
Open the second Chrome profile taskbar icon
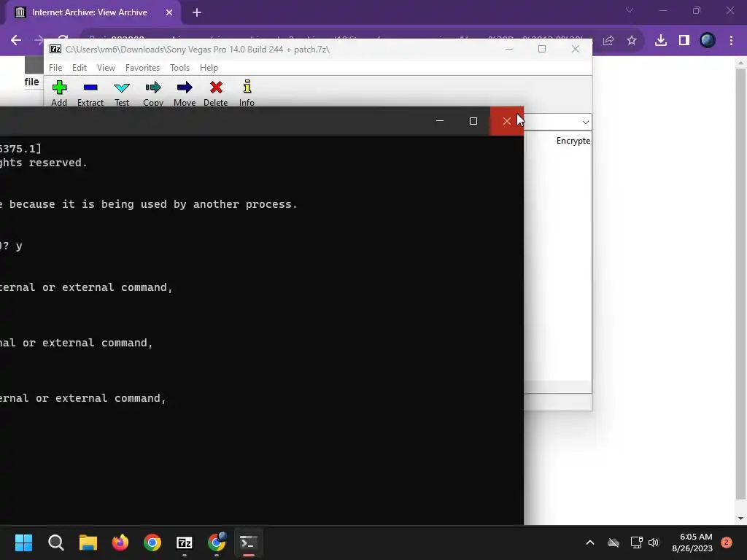(217, 542)
